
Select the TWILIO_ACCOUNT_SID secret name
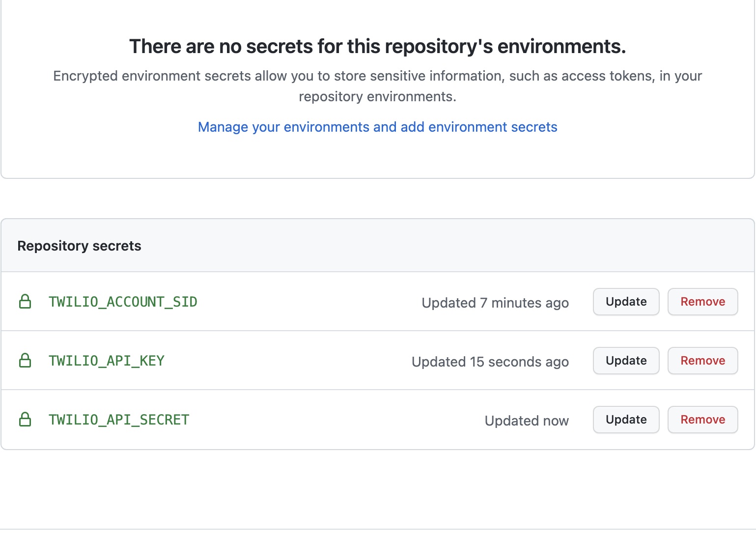pos(123,302)
